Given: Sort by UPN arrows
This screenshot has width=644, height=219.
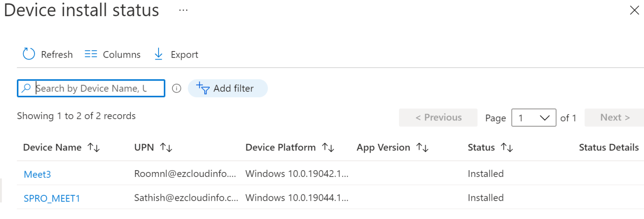Looking at the screenshot, I should pyautogui.click(x=166, y=147).
